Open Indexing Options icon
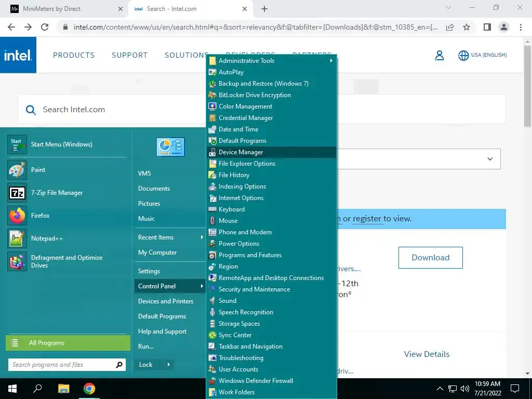Viewport: 532px width, 399px height. [212, 187]
